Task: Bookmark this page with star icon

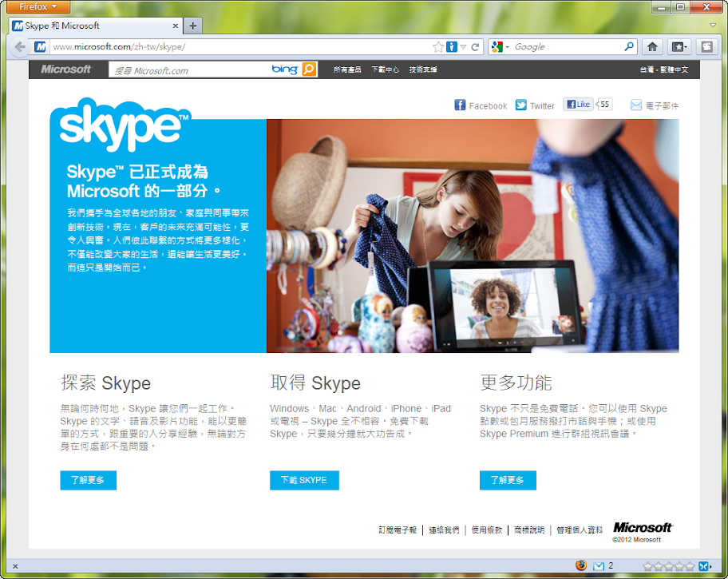Action: [437, 46]
